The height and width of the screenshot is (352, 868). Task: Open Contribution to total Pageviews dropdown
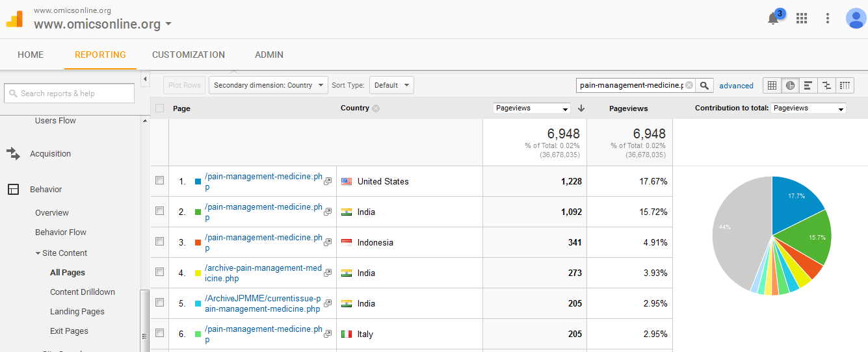809,108
